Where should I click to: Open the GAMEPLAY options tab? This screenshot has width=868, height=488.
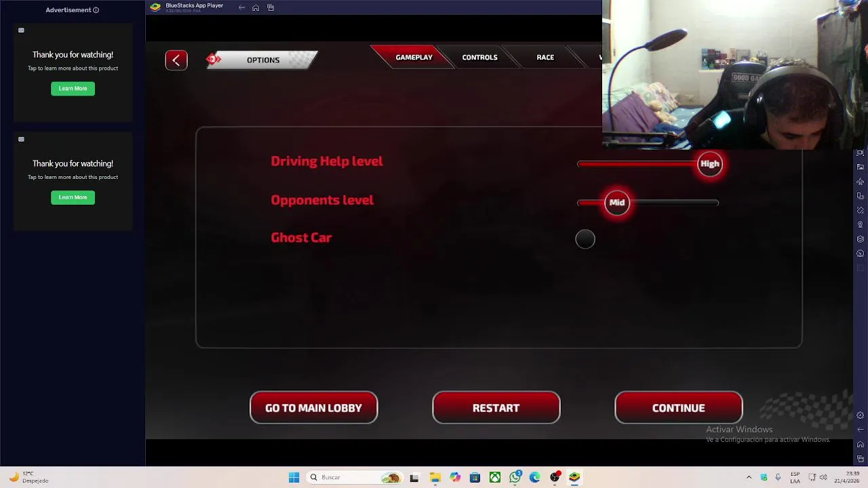[x=414, y=58]
